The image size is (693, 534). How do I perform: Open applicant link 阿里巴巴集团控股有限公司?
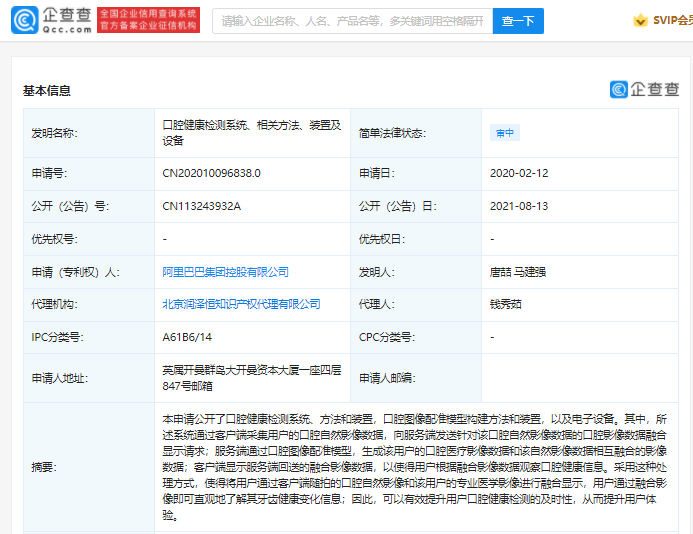pyautogui.click(x=225, y=271)
